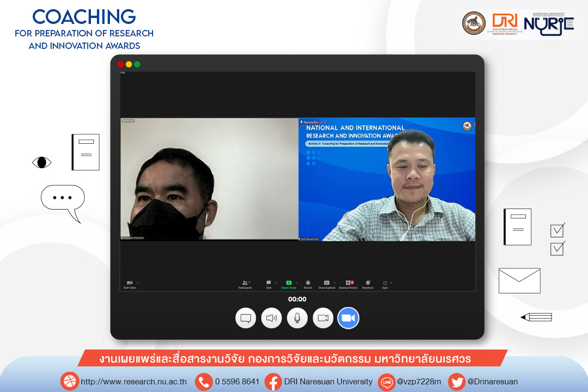
Task: Select the checkered-shirt presenter's video tile
Action: [387, 179]
